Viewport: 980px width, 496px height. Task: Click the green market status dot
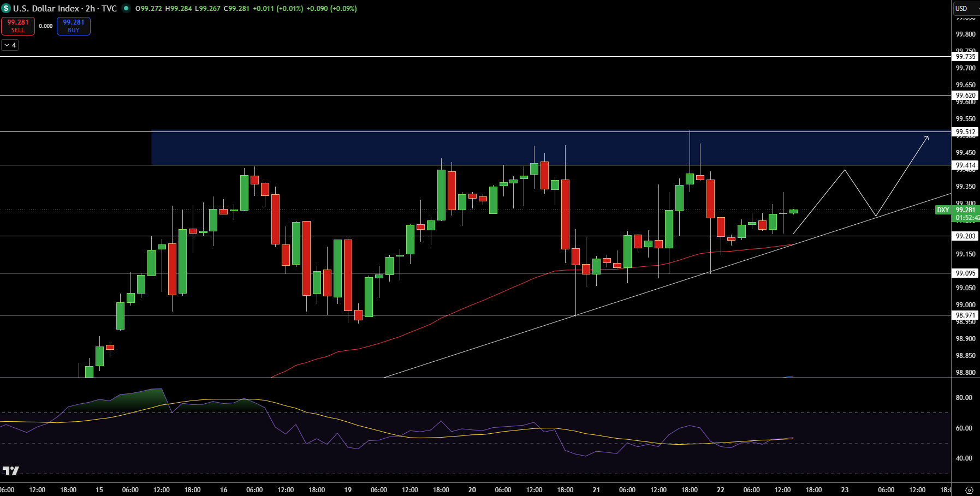click(x=126, y=8)
